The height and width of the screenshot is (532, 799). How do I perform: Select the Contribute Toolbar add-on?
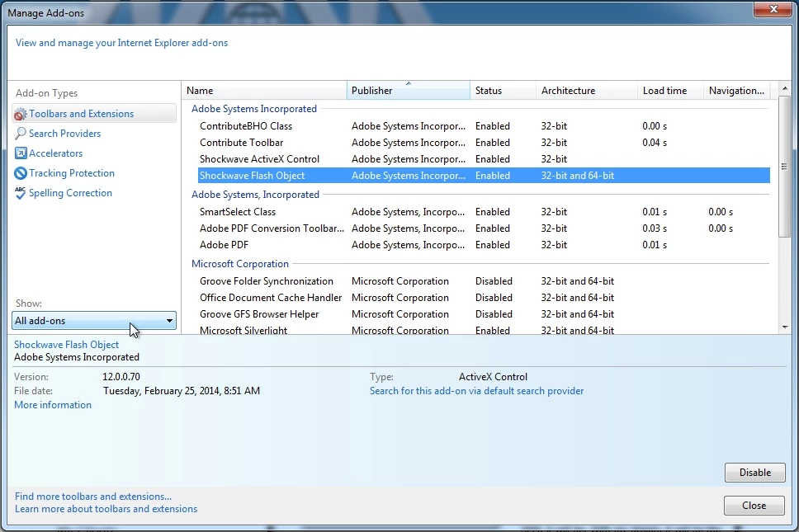coord(484,143)
